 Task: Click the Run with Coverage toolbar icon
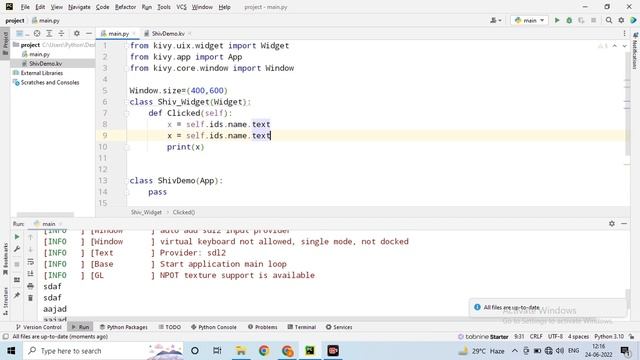click(x=581, y=20)
